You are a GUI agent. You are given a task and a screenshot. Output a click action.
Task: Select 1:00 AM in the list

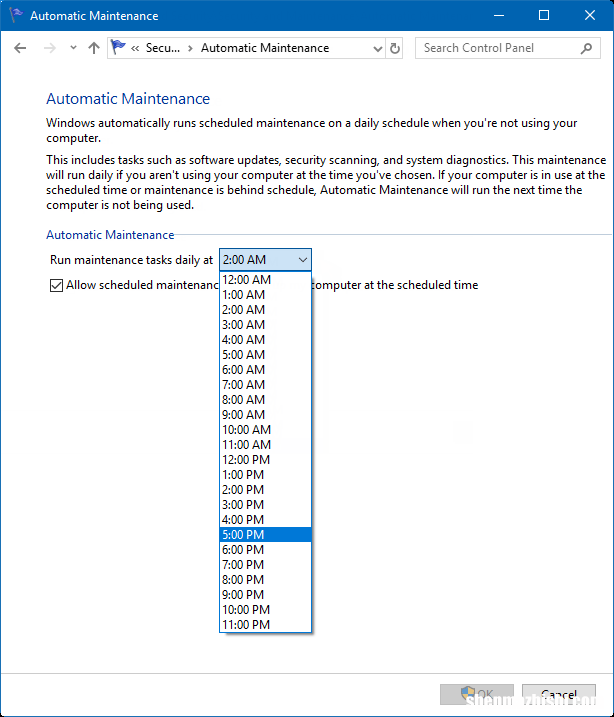click(265, 295)
